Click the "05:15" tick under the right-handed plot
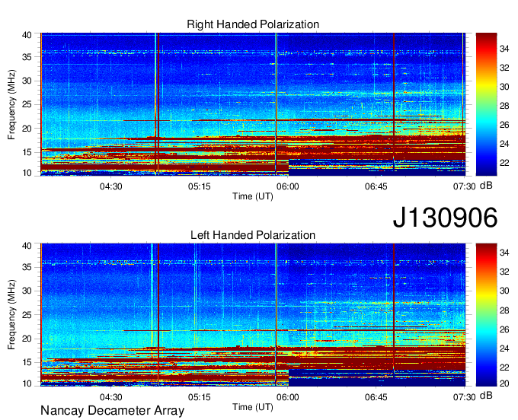 point(200,186)
